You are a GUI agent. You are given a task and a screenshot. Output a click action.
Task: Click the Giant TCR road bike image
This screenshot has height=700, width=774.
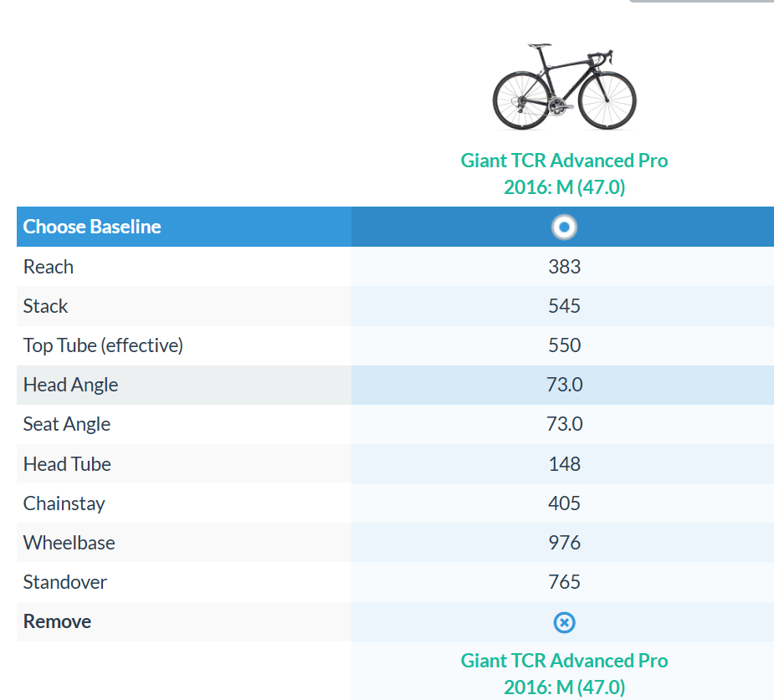point(564,87)
